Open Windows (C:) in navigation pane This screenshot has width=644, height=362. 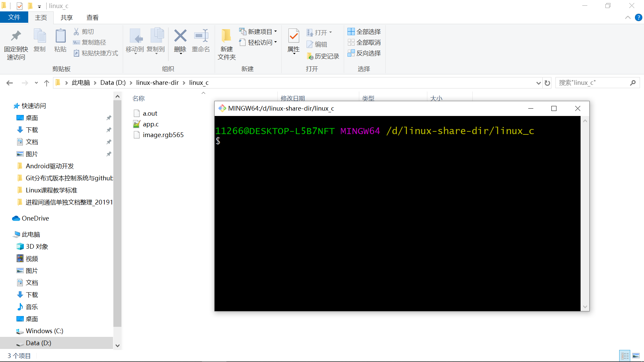point(44,331)
